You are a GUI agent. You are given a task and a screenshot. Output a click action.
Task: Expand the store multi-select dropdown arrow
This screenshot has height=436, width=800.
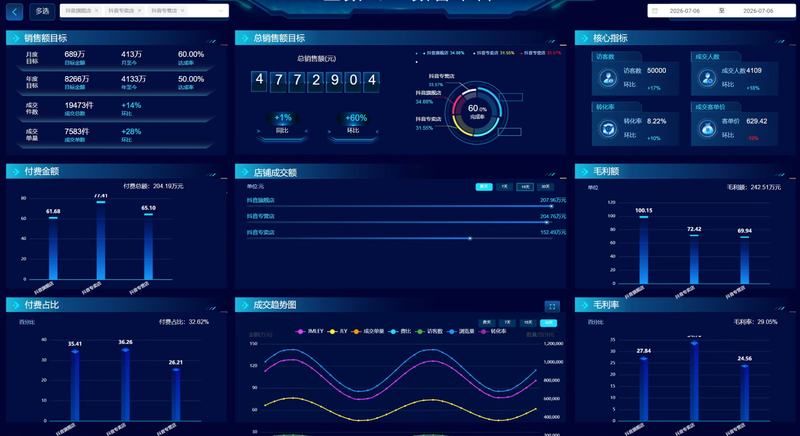[221, 11]
